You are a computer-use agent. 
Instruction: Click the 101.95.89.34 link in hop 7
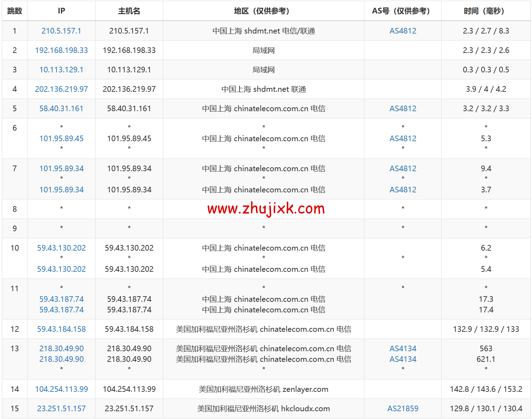(61, 168)
